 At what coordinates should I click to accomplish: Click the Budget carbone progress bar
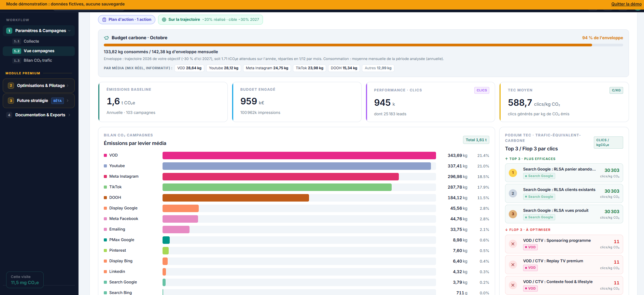pos(363,45)
